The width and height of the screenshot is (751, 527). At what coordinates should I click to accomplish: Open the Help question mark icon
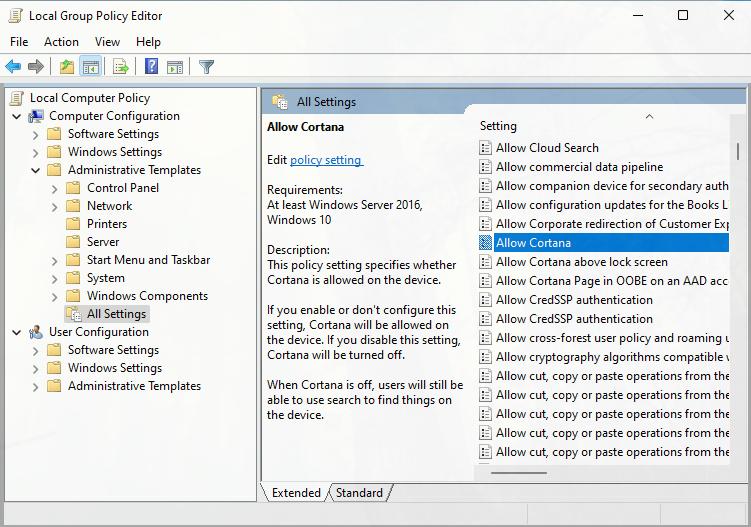coord(151,66)
